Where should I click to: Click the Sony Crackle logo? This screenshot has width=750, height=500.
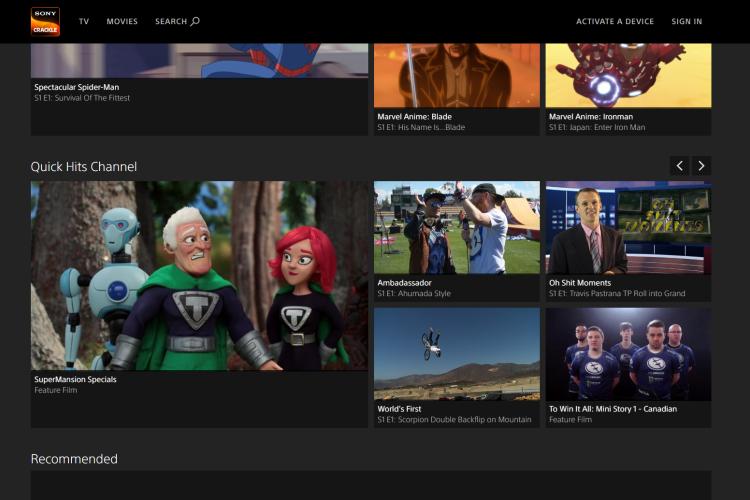pos(45,22)
